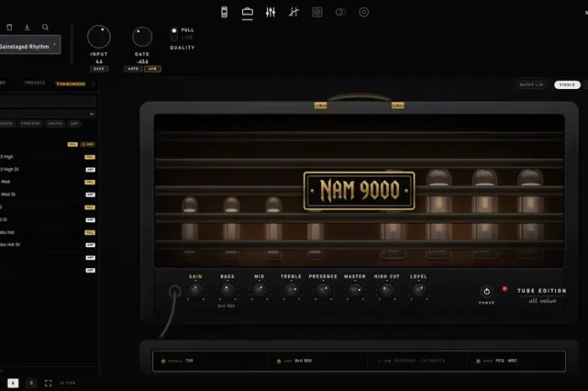Click the rack slot power icon next to PEQ - MDC

pyautogui.click(x=478, y=361)
